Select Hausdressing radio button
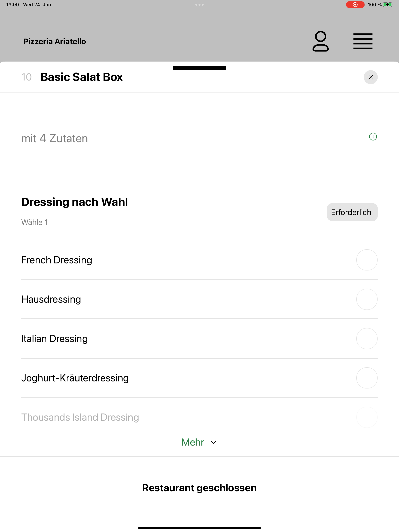This screenshot has height=532, width=399. (367, 299)
